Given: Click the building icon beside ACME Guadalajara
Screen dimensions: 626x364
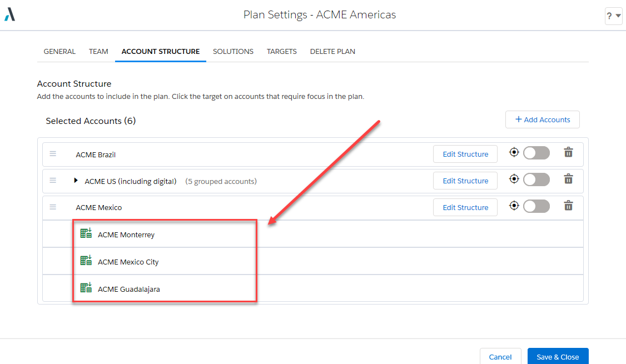Looking at the screenshot, I should click(86, 287).
